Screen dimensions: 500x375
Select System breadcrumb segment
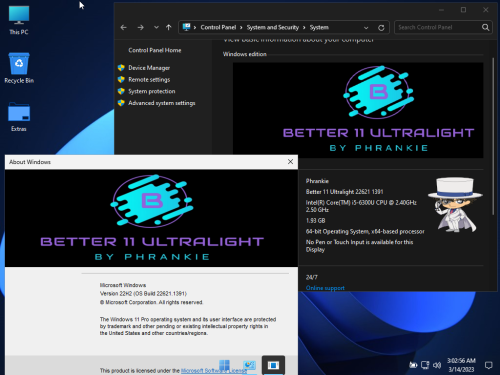tap(319, 27)
